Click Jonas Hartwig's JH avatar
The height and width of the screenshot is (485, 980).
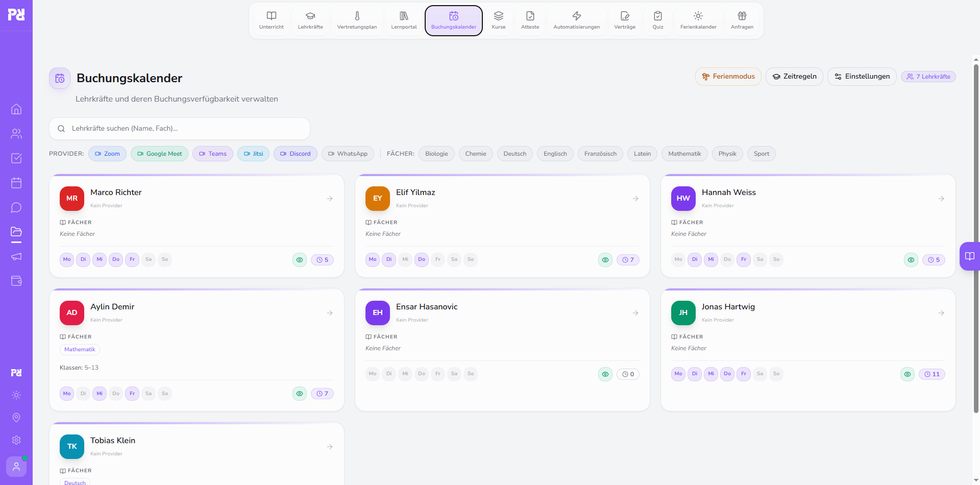click(x=683, y=313)
